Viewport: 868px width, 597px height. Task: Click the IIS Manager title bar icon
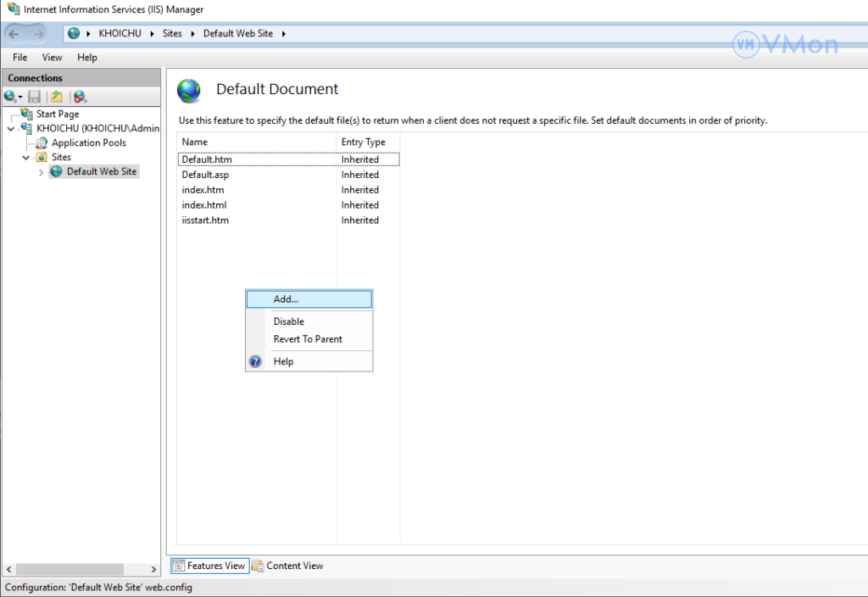[x=14, y=8]
